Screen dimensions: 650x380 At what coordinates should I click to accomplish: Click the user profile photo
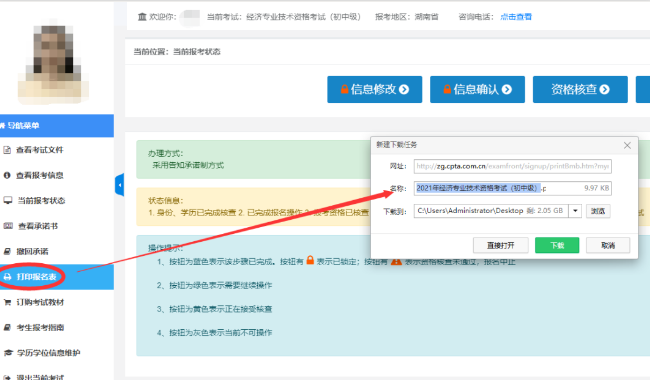[53, 61]
